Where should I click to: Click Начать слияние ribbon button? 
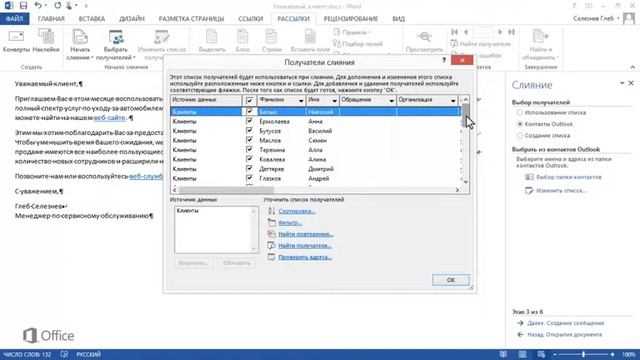pyautogui.click(x=80, y=45)
